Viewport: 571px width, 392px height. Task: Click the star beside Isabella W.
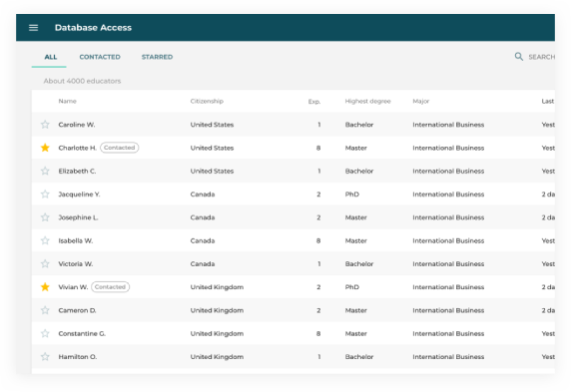[x=45, y=240]
